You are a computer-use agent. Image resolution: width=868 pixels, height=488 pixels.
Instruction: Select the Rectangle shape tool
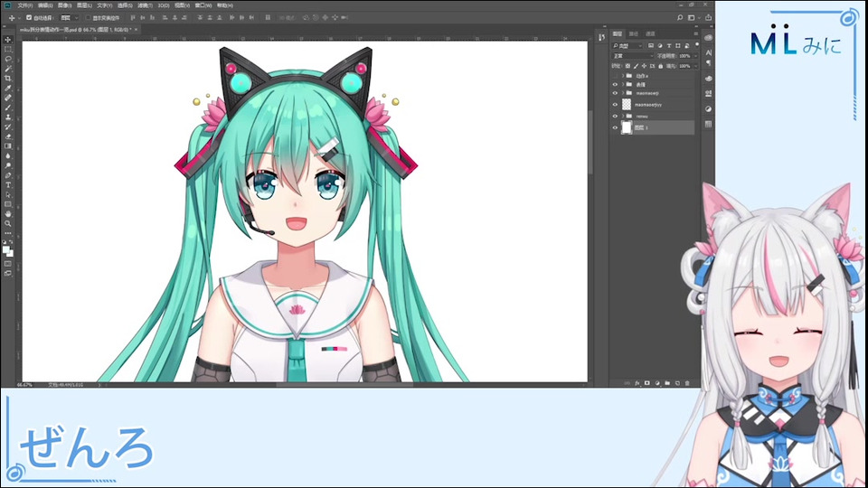coord(8,204)
